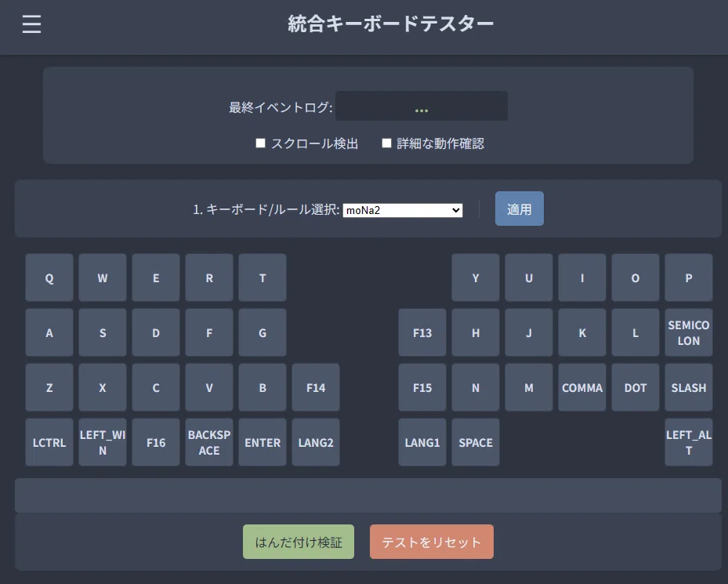Image resolution: width=728 pixels, height=584 pixels.
Task: Select the LEFT_WIN key tile
Action: tap(103, 442)
